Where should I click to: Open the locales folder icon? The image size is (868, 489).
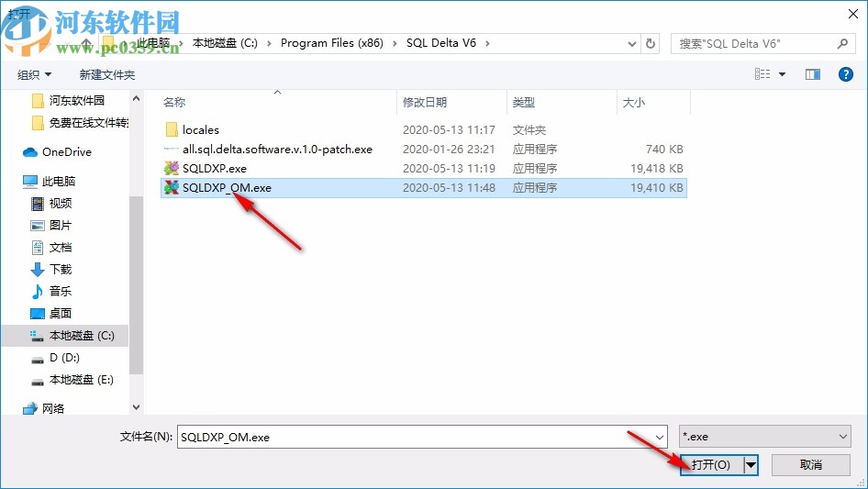172,129
